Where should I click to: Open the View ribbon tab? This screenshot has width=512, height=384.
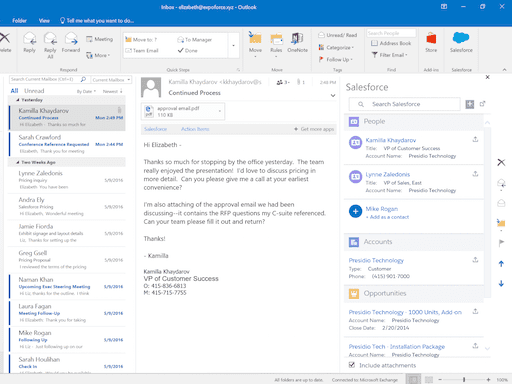pos(44,21)
